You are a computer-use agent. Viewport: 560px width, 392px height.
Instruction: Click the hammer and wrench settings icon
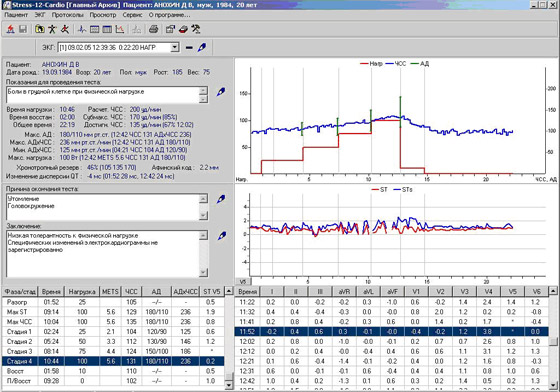[196, 29]
